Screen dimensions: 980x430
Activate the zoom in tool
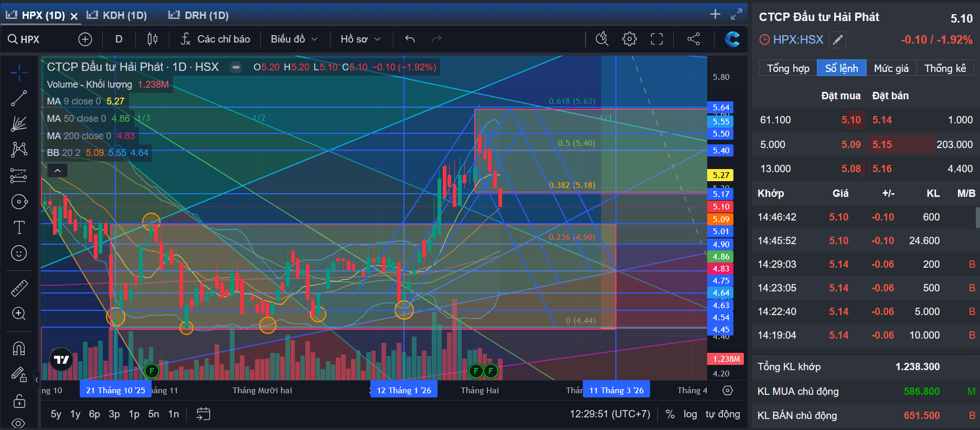(19, 313)
